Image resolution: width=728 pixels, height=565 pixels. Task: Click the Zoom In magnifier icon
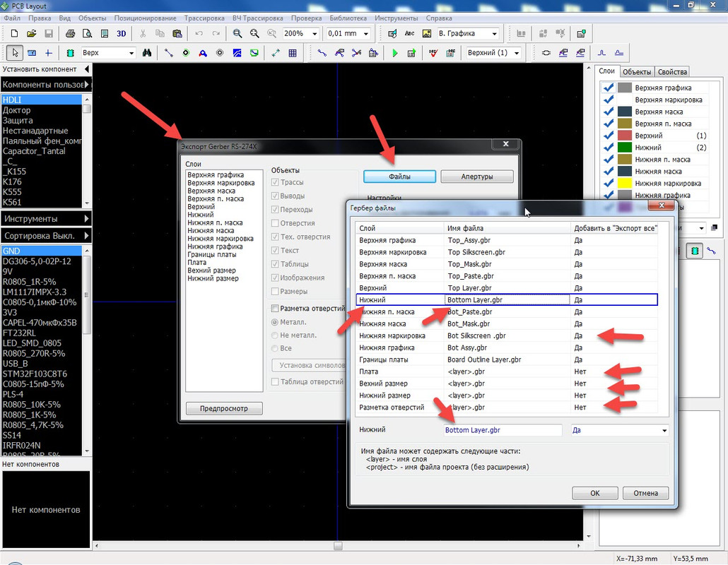237,33
